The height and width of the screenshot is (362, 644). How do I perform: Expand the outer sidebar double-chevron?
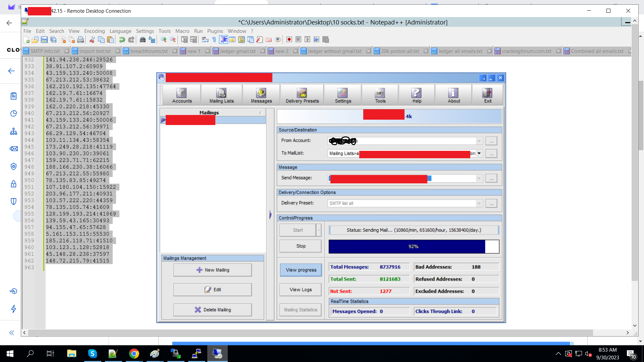pyautogui.click(x=11, y=333)
